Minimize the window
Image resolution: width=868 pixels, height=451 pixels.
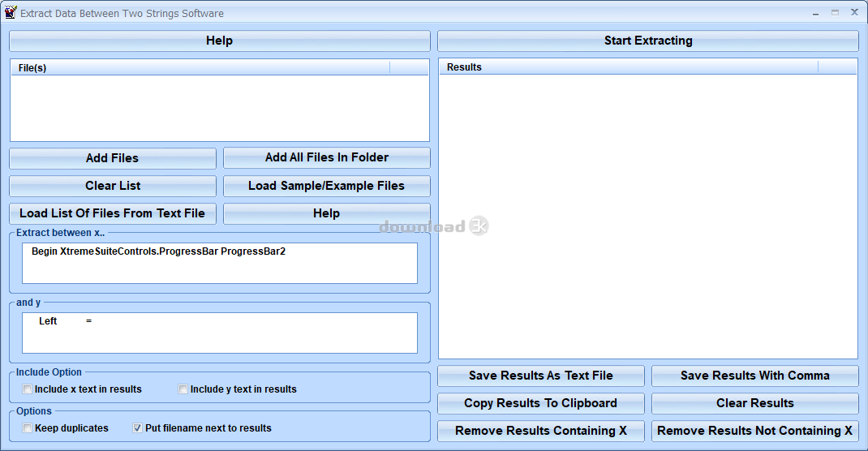tap(815, 13)
